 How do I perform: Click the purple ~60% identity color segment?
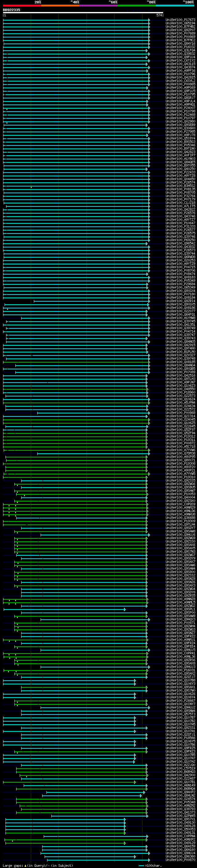(99, 6)
